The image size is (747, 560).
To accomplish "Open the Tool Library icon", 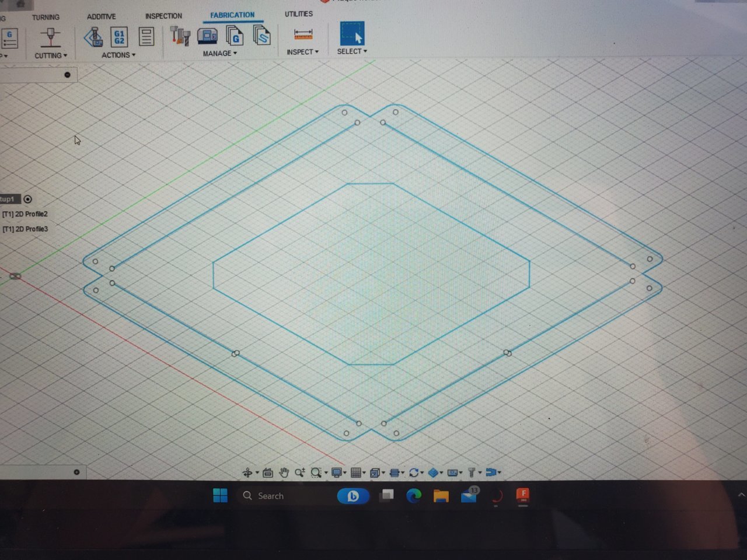I will coord(180,36).
